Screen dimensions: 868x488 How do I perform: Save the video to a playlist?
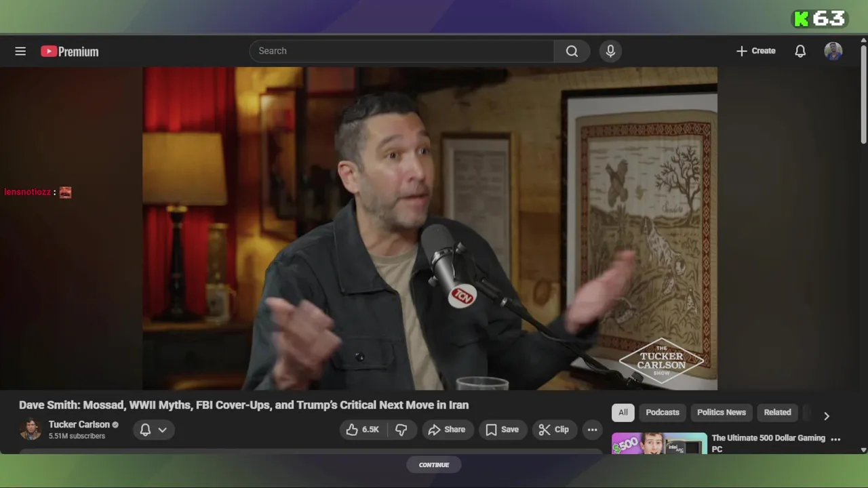pyautogui.click(x=502, y=430)
